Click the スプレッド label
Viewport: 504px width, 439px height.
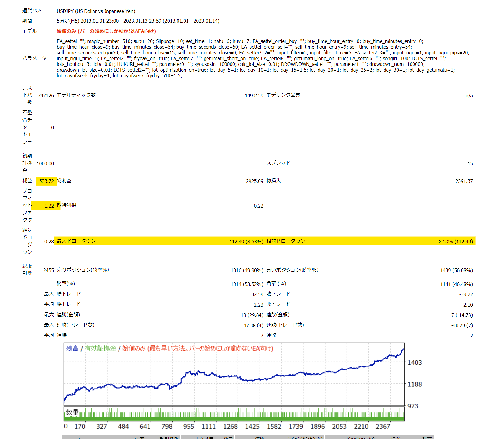[x=278, y=163]
